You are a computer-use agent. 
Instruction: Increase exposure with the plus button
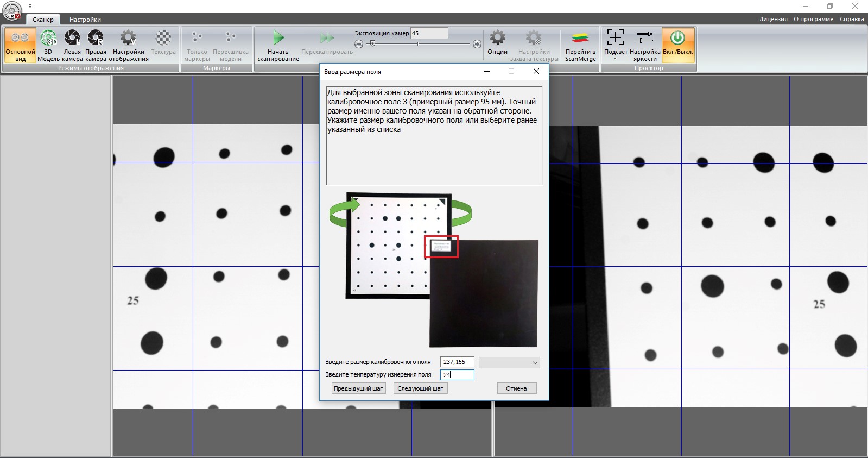pos(477,44)
